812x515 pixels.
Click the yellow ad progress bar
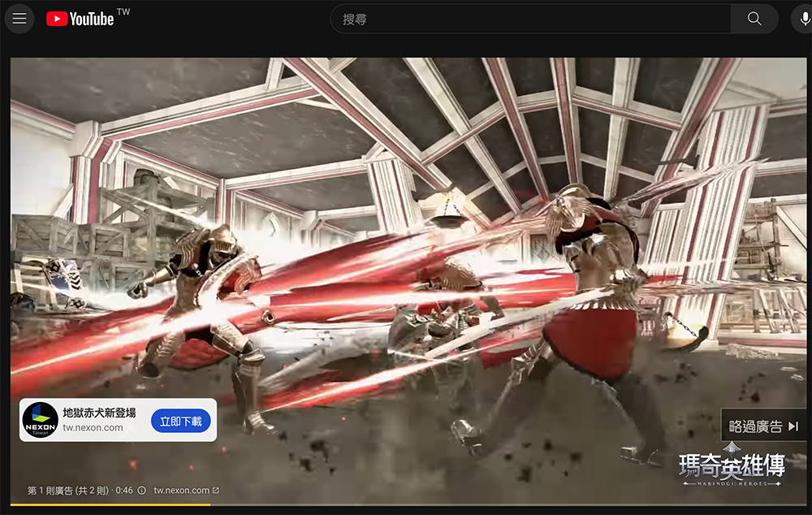(110, 504)
